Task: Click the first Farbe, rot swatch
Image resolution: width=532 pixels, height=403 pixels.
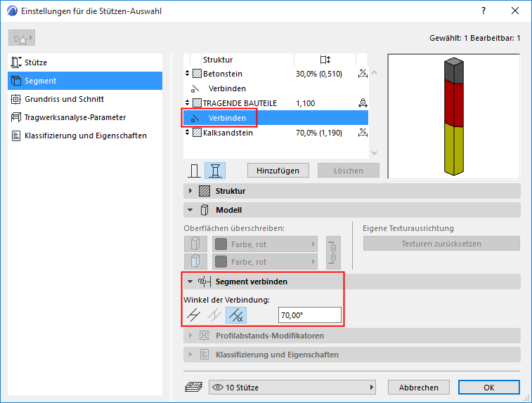Action: point(221,244)
